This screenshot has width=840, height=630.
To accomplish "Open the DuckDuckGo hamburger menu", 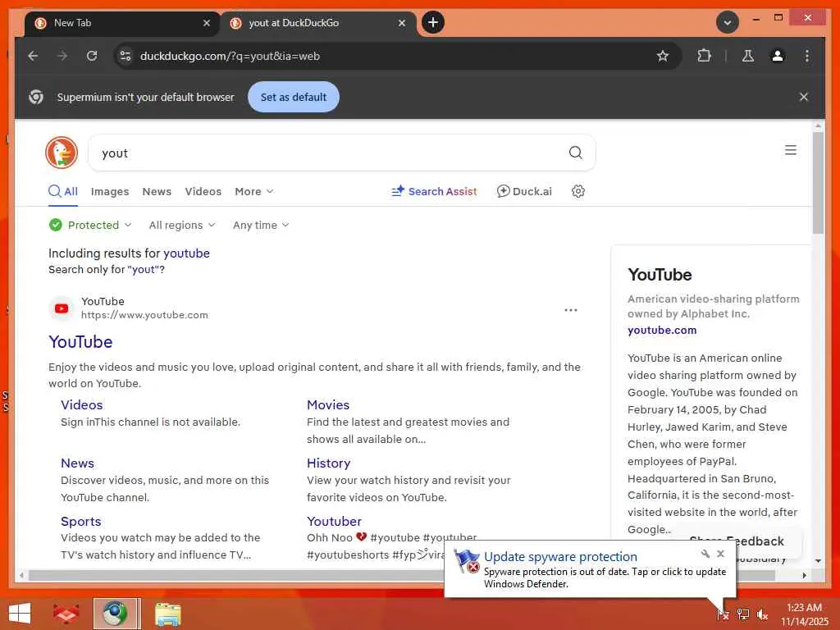I will pos(790,150).
